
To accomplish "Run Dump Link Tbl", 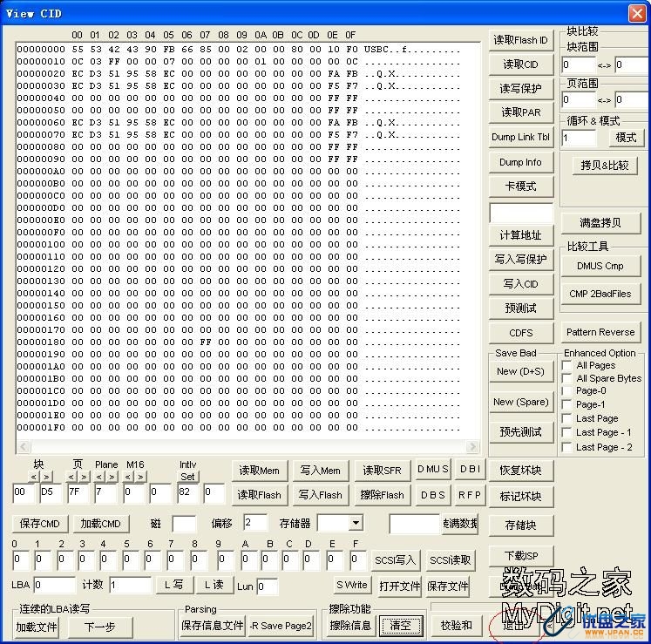I will pos(521,137).
